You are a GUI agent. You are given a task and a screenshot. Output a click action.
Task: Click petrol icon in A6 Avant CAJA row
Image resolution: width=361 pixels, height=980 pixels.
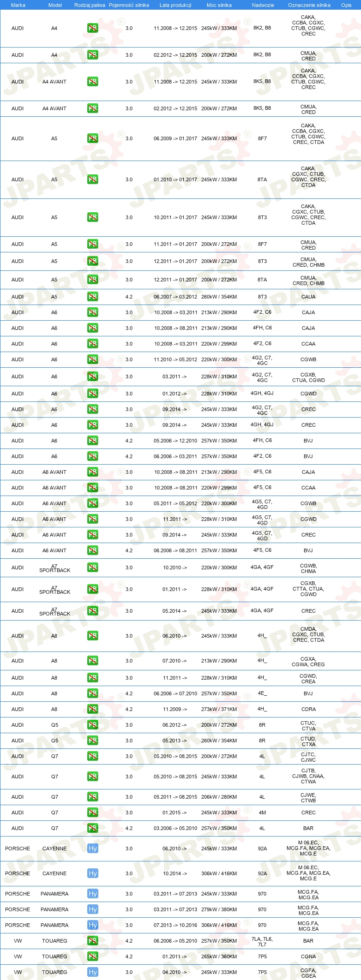[92, 472]
